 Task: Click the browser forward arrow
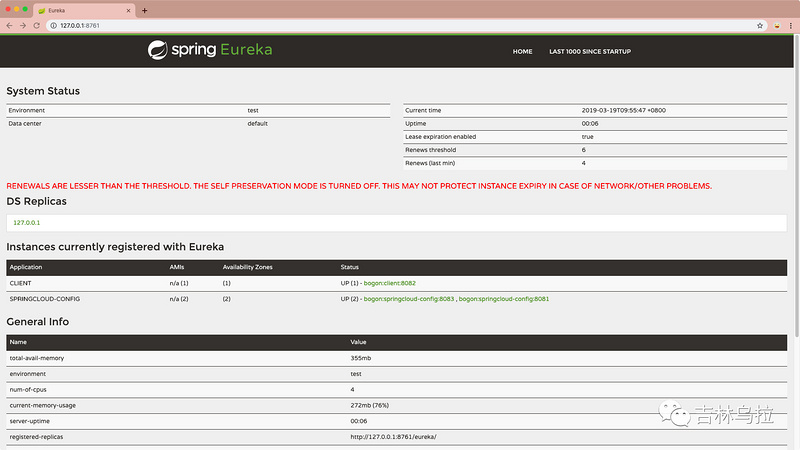click(x=23, y=26)
